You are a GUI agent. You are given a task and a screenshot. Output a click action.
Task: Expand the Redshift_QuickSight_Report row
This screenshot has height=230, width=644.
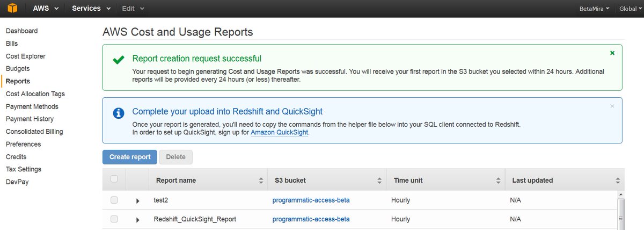point(138,220)
